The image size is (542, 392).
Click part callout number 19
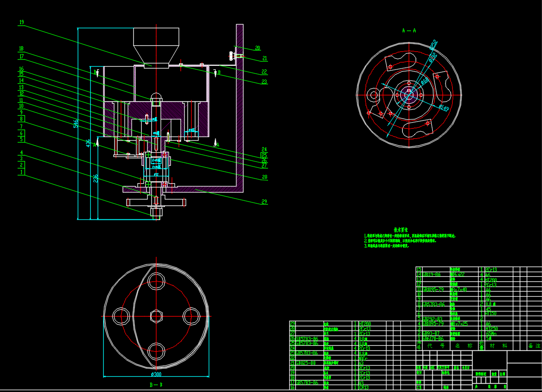tap(21, 22)
